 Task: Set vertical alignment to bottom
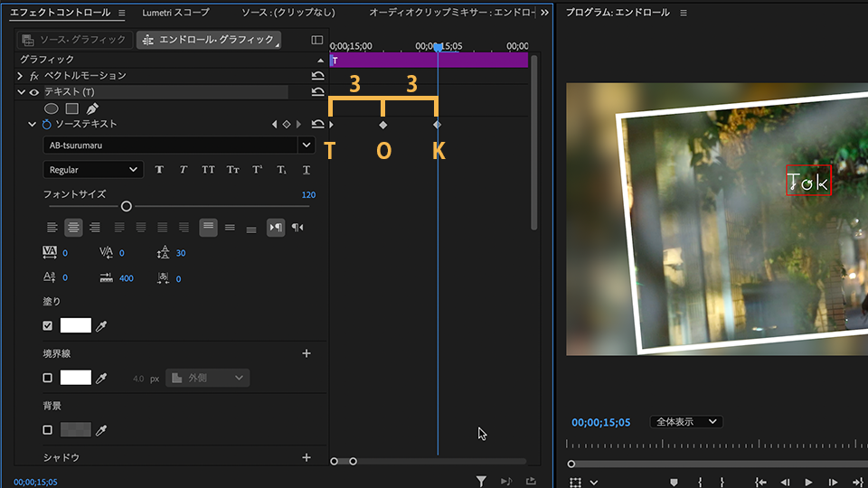[251, 229]
